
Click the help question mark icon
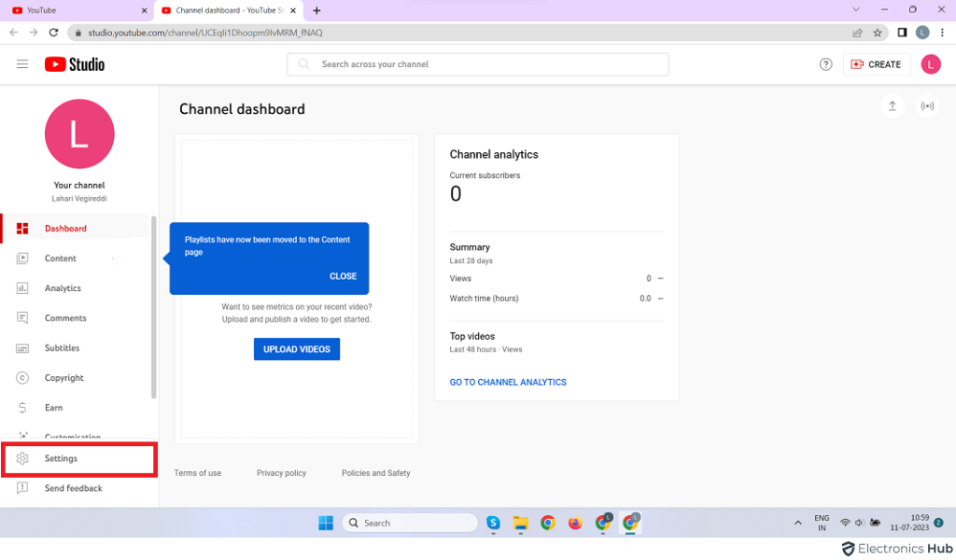coord(825,64)
